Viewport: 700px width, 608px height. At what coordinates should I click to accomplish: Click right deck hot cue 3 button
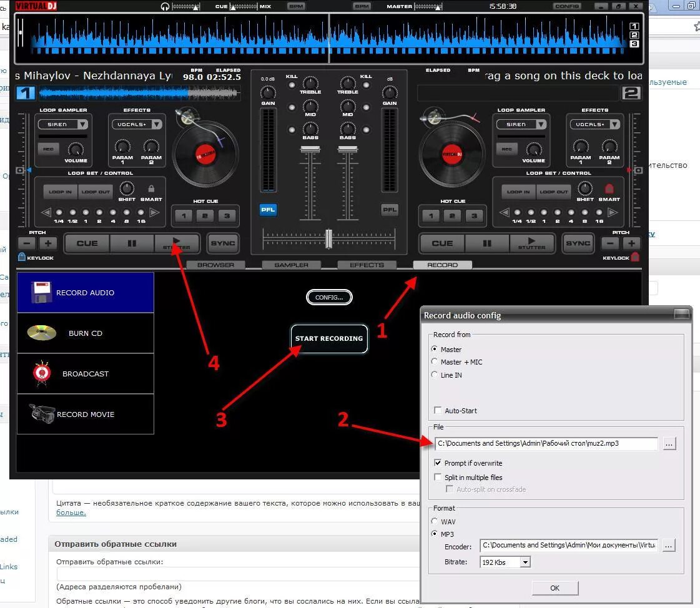tap(474, 216)
